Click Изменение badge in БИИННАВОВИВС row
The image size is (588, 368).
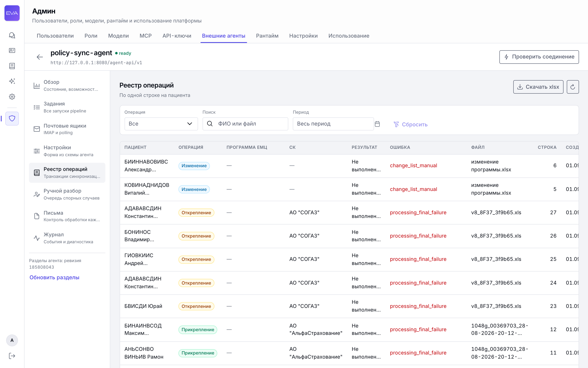(194, 166)
